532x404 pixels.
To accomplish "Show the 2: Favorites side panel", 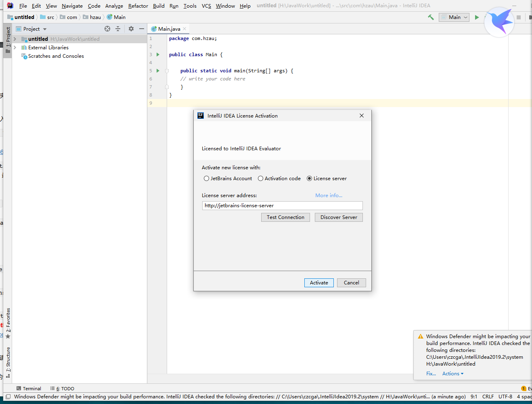I will [8, 323].
